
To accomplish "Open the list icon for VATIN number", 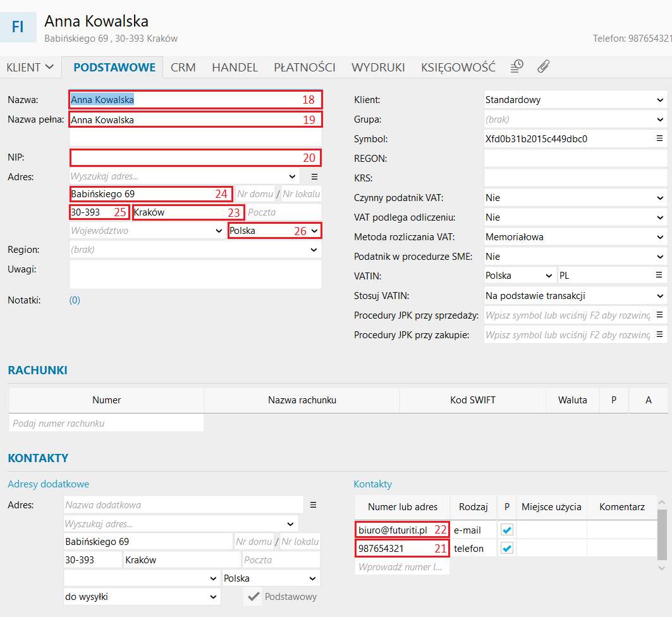I will (x=659, y=276).
